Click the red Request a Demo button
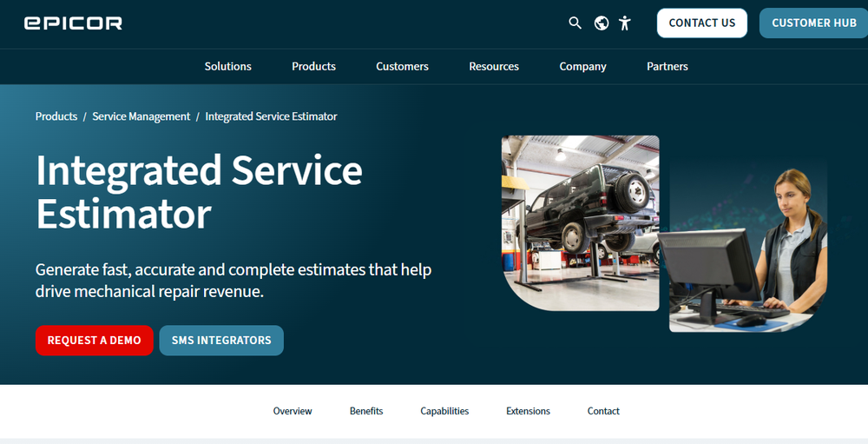Image resolution: width=868 pixels, height=444 pixels. point(94,341)
